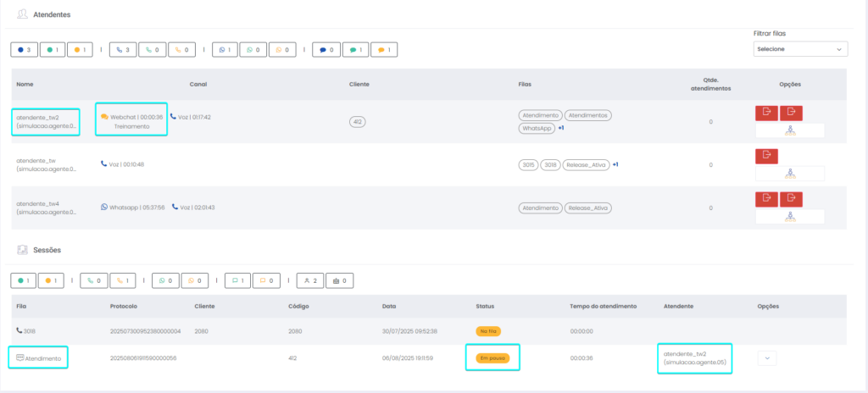
Task: Open hierarchy icon button for atendente_tw4
Action: (x=790, y=216)
